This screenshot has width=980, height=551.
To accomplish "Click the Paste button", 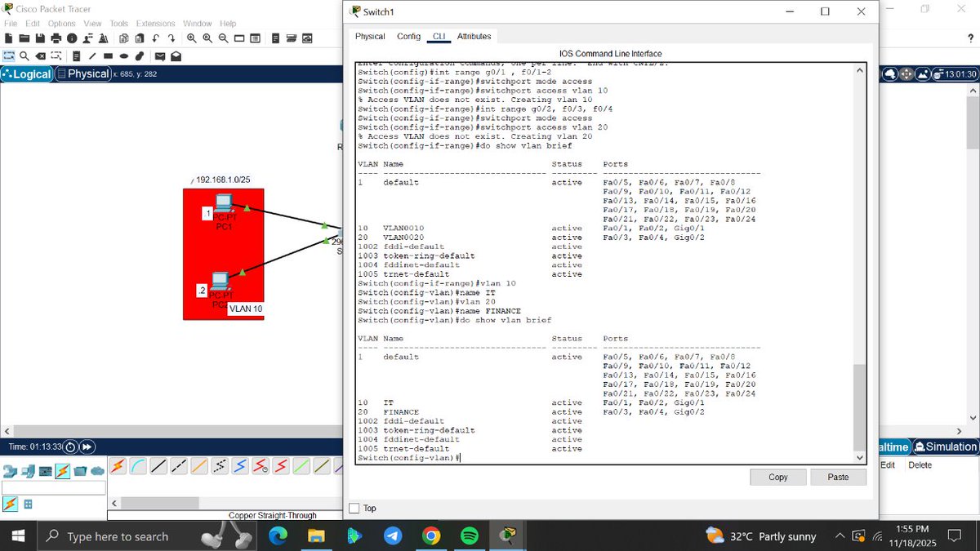I will (x=838, y=477).
